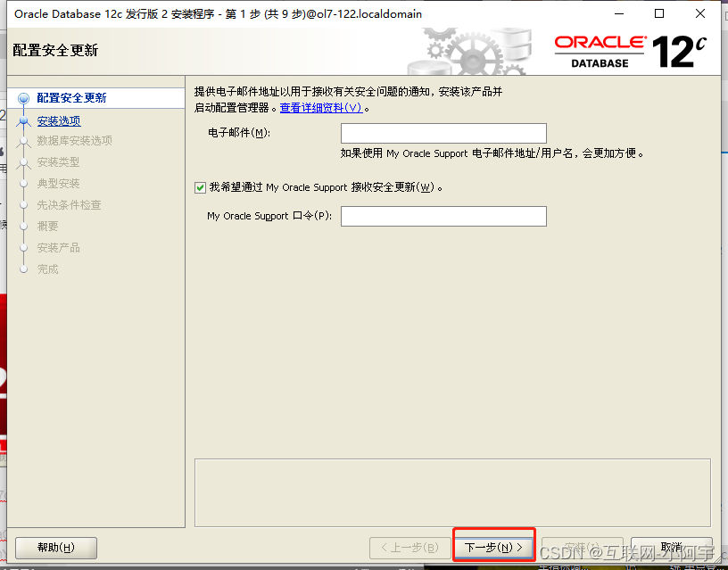Click the hint text below the email field
The height and width of the screenshot is (570, 728).
pos(492,153)
